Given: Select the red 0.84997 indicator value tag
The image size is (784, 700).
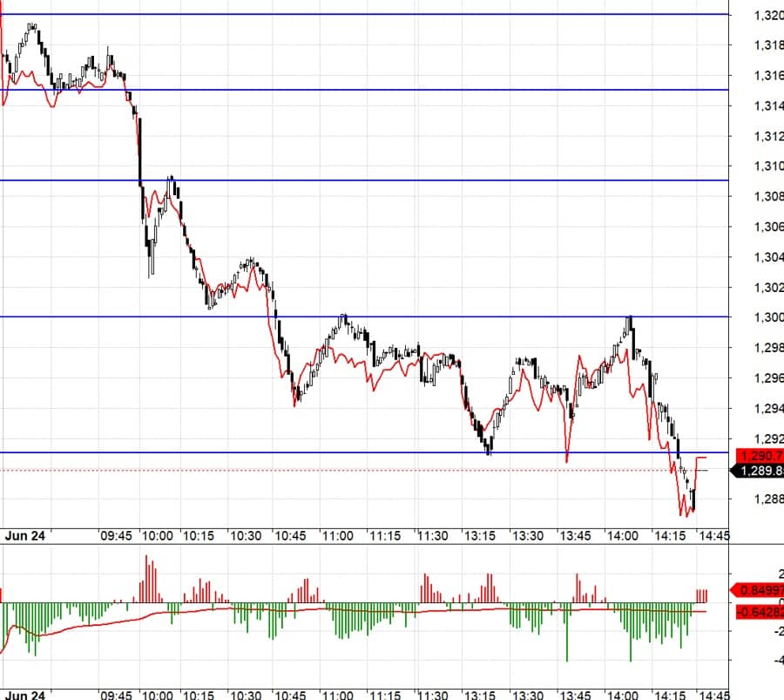Looking at the screenshot, I should tap(758, 590).
